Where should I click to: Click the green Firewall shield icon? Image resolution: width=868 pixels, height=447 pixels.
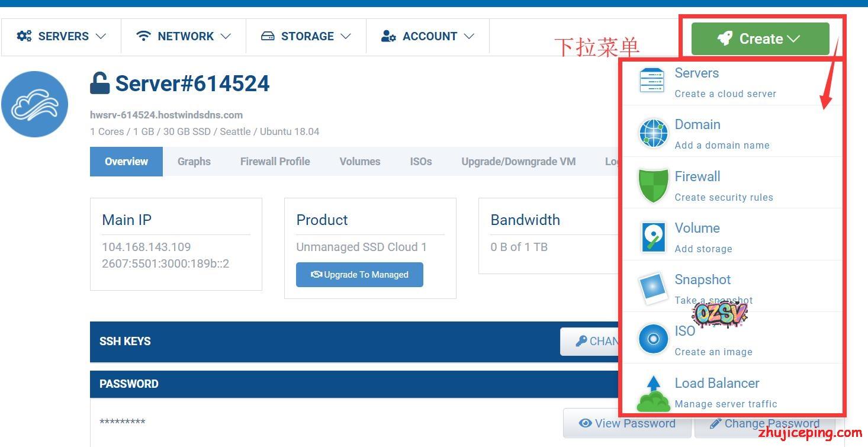(653, 185)
